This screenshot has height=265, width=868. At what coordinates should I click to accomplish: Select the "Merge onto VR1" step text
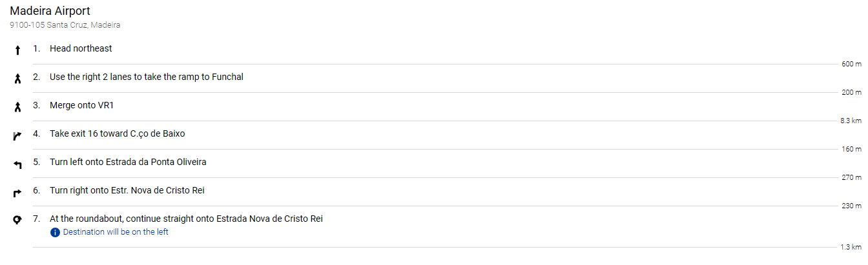[86, 105]
